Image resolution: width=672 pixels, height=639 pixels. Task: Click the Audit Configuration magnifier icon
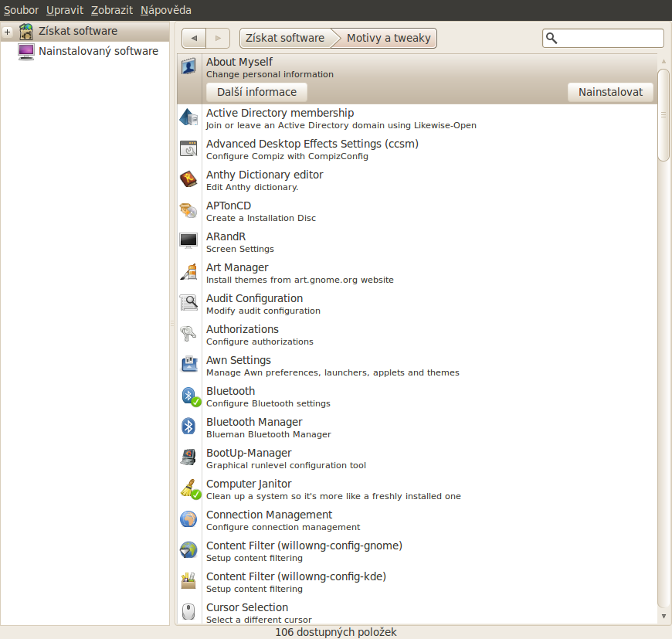click(188, 303)
